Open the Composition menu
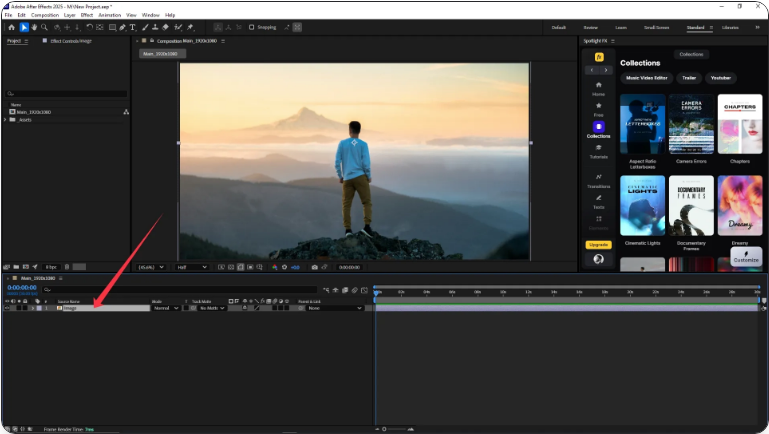769x434 pixels. click(x=44, y=15)
